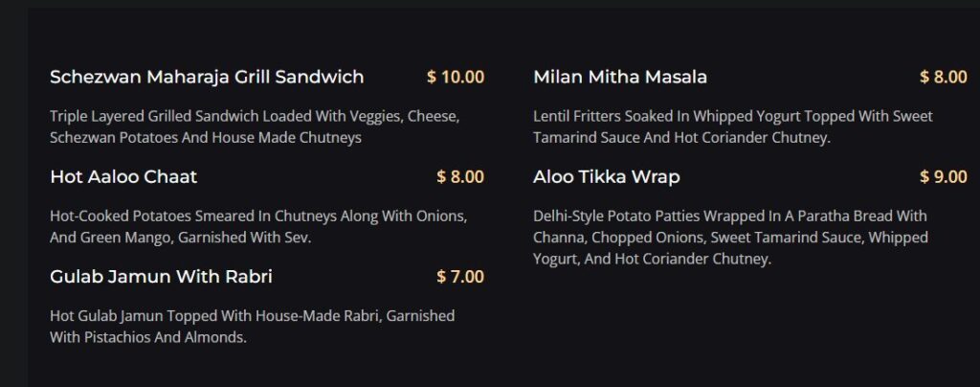
Task: Open the Hot Aaloo Chaat item
Action: point(123,177)
